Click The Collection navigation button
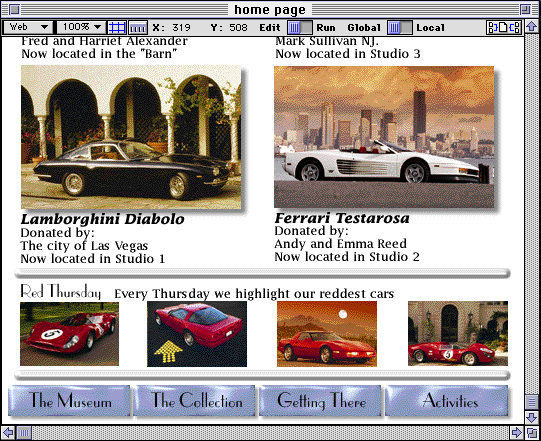The height and width of the screenshot is (441, 541). (195, 400)
